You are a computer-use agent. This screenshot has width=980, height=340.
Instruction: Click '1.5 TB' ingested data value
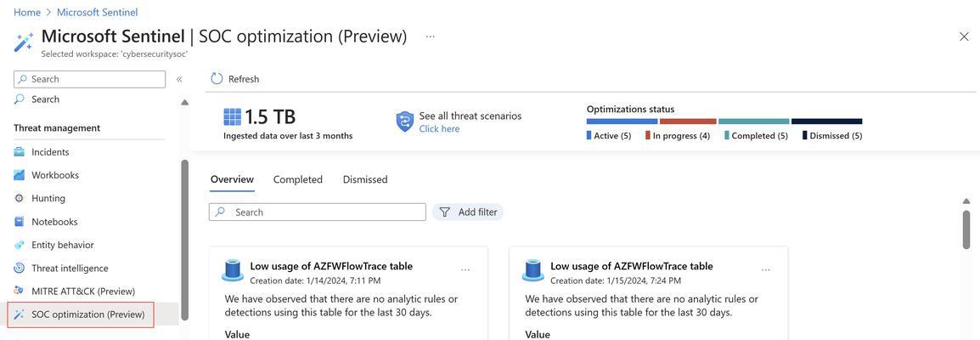(x=270, y=117)
